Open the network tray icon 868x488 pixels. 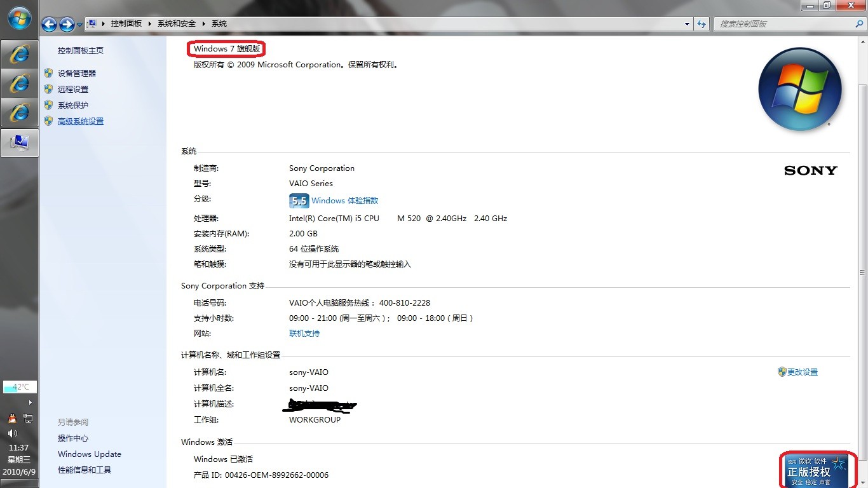pos(28,418)
